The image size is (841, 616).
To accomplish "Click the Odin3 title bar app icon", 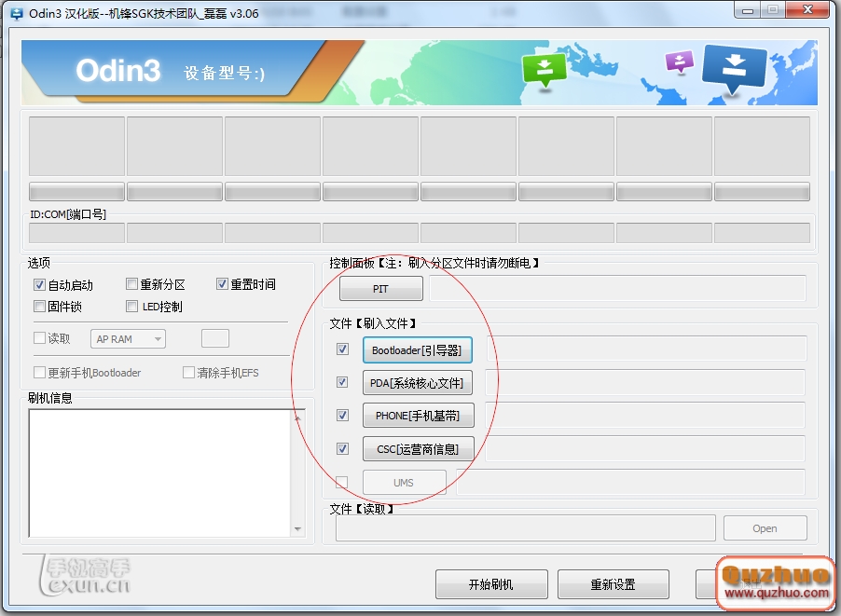I will pos(16,13).
